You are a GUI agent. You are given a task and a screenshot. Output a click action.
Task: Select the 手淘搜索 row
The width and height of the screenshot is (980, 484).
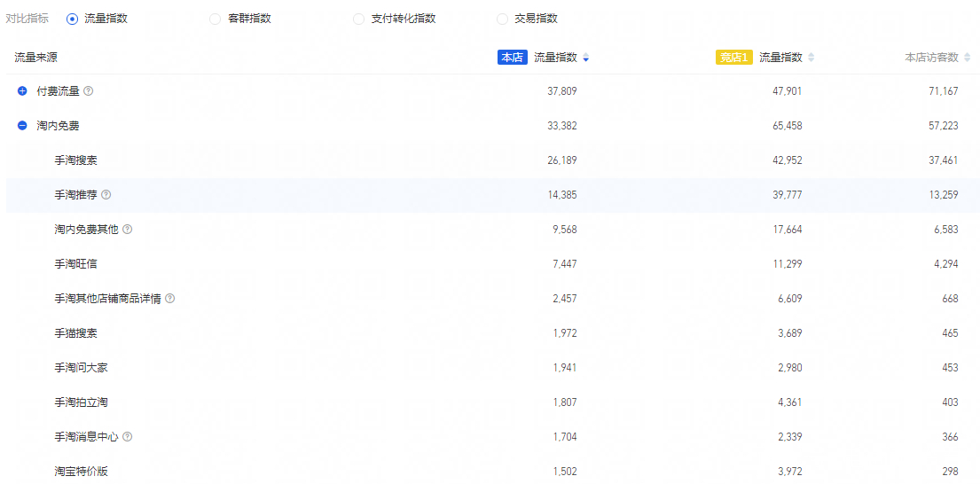[x=492, y=160]
